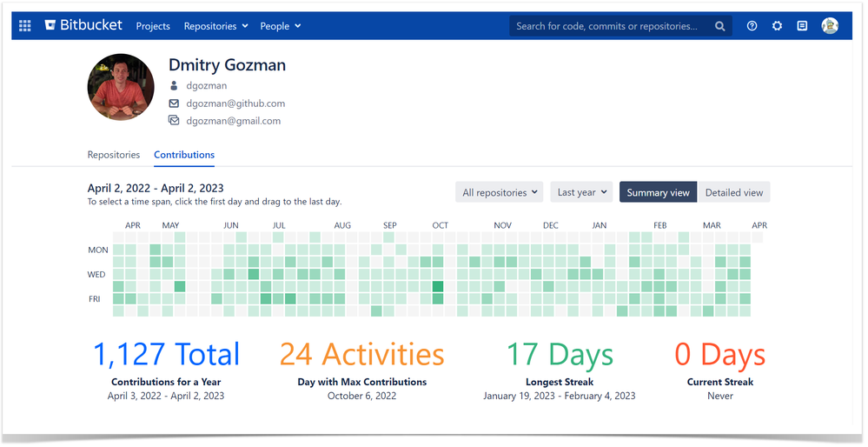Open the People menu in header
The image size is (868, 447).
tap(281, 26)
